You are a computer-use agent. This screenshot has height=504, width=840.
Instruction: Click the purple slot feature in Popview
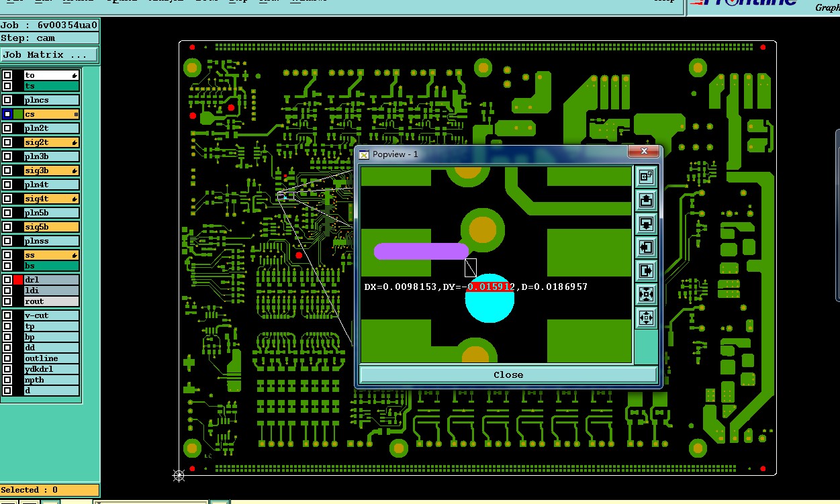click(421, 252)
